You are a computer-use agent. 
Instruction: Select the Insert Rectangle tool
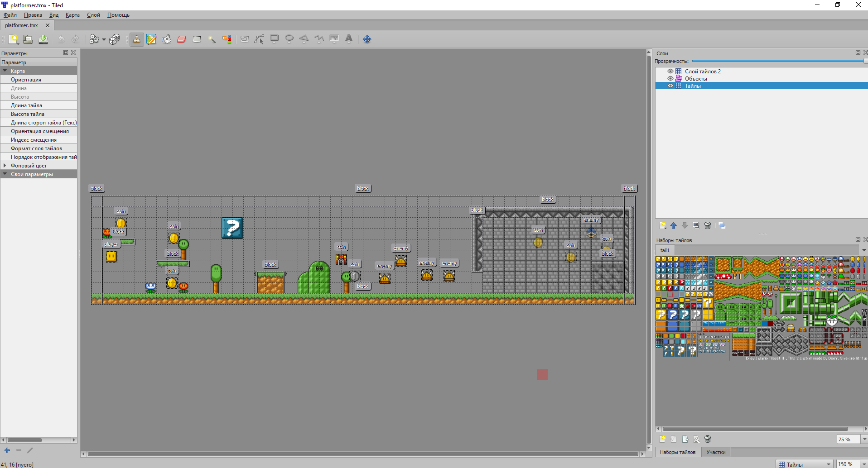(275, 39)
